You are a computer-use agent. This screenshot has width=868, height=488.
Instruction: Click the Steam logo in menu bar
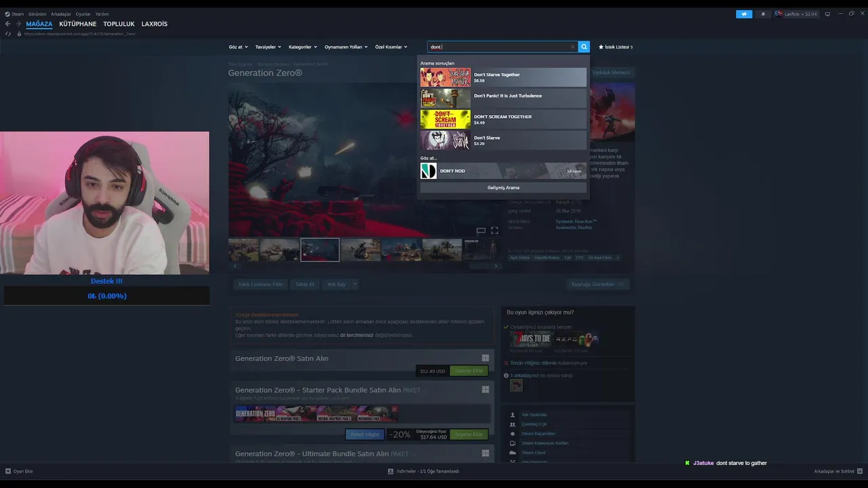(x=7, y=14)
